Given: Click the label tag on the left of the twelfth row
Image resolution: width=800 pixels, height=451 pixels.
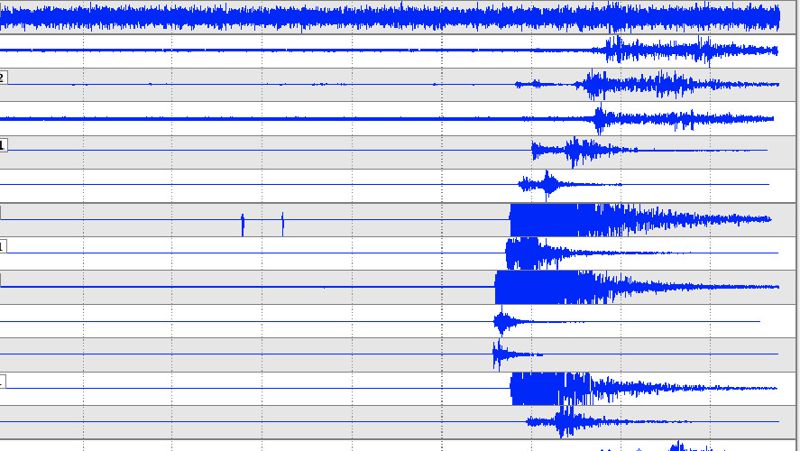Looking at the screenshot, I should coord(2,381).
